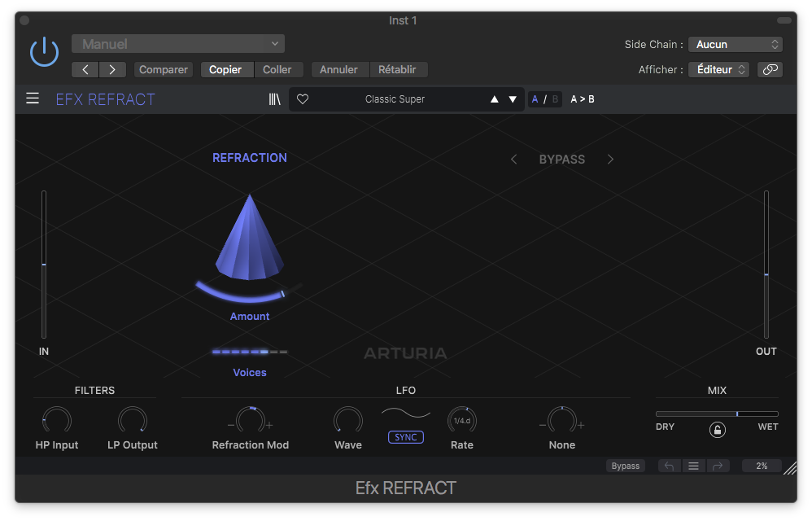Go to previous preset with left chevron

pyautogui.click(x=85, y=69)
